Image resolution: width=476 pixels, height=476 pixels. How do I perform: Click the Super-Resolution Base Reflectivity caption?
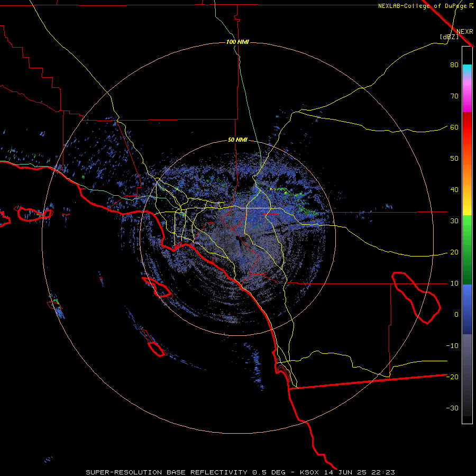coord(240,472)
